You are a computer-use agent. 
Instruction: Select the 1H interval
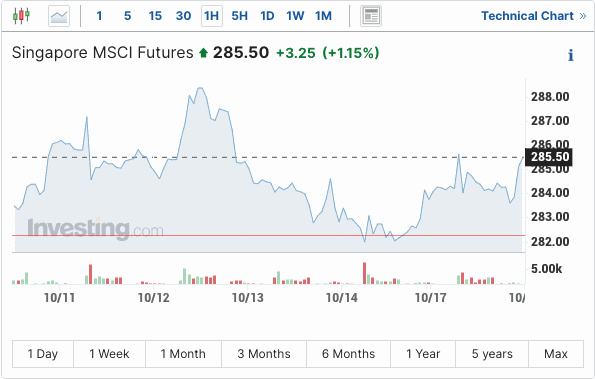(211, 16)
